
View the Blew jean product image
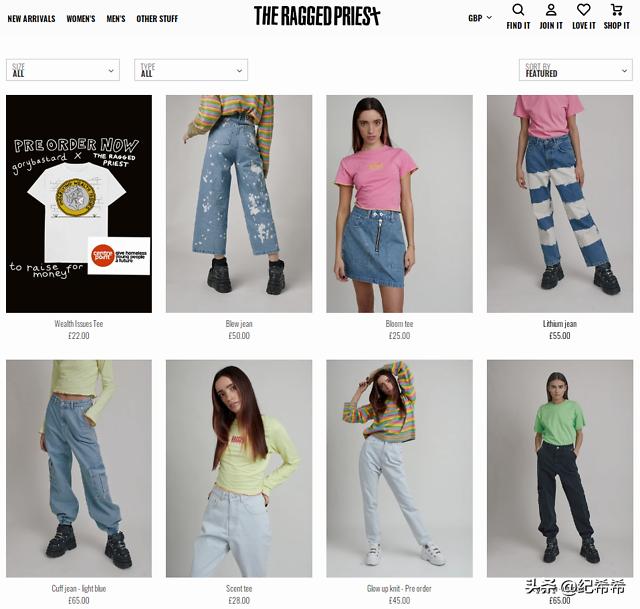tap(239, 204)
